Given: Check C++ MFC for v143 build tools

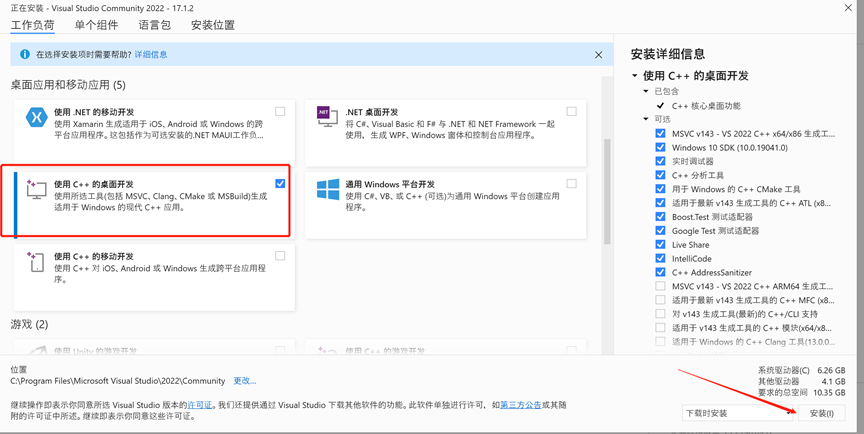Looking at the screenshot, I should [x=660, y=300].
